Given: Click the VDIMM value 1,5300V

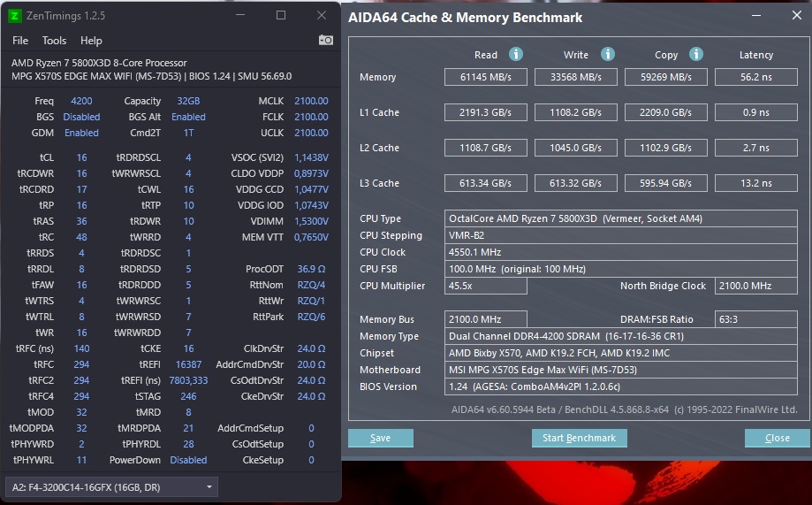Looking at the screenshot, I should click(x=311, y=221).
